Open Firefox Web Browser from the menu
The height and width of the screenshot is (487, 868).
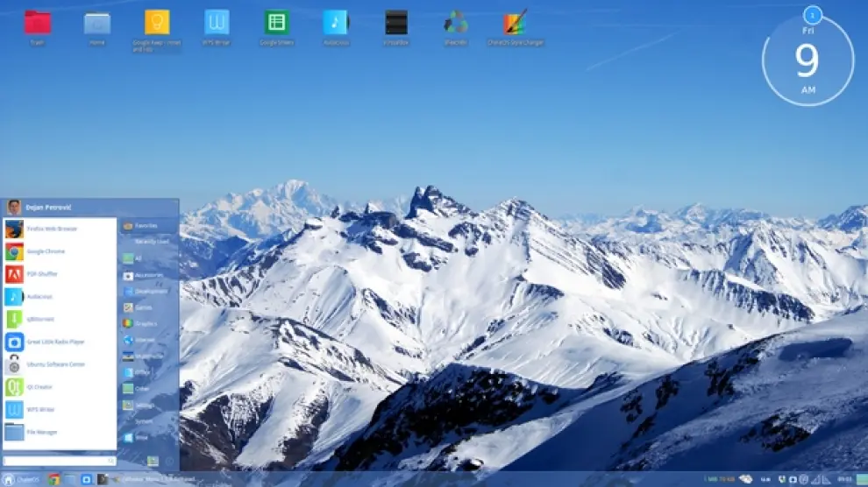point(53,229)
